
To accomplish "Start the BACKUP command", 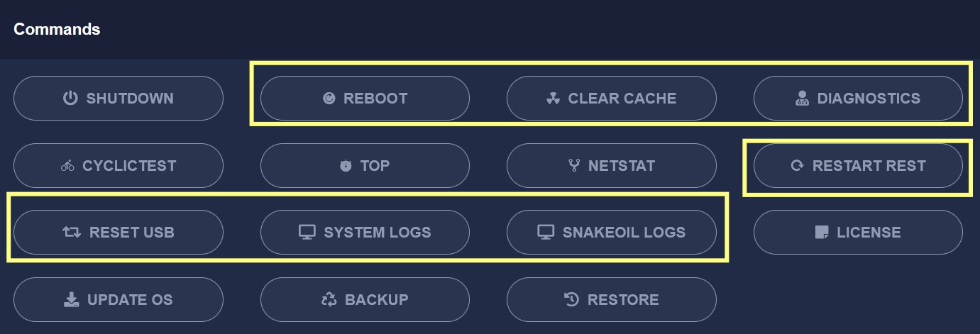I will [365, 300].
